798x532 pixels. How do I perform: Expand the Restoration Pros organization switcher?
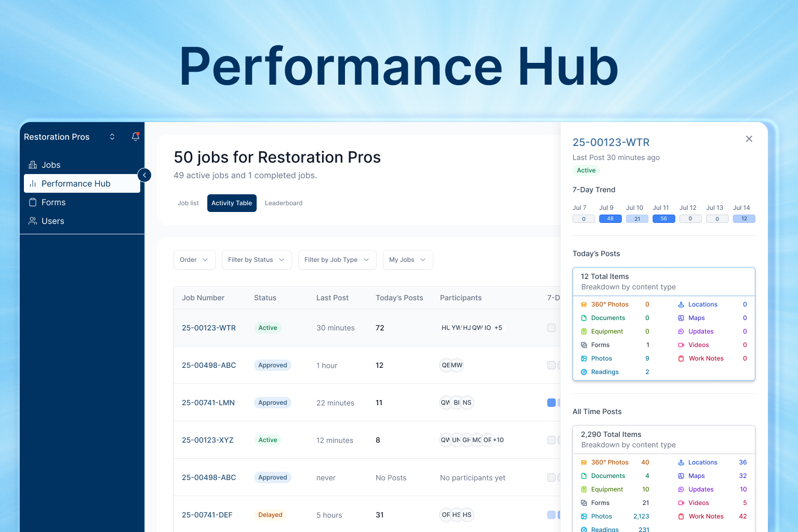point(112,137)
